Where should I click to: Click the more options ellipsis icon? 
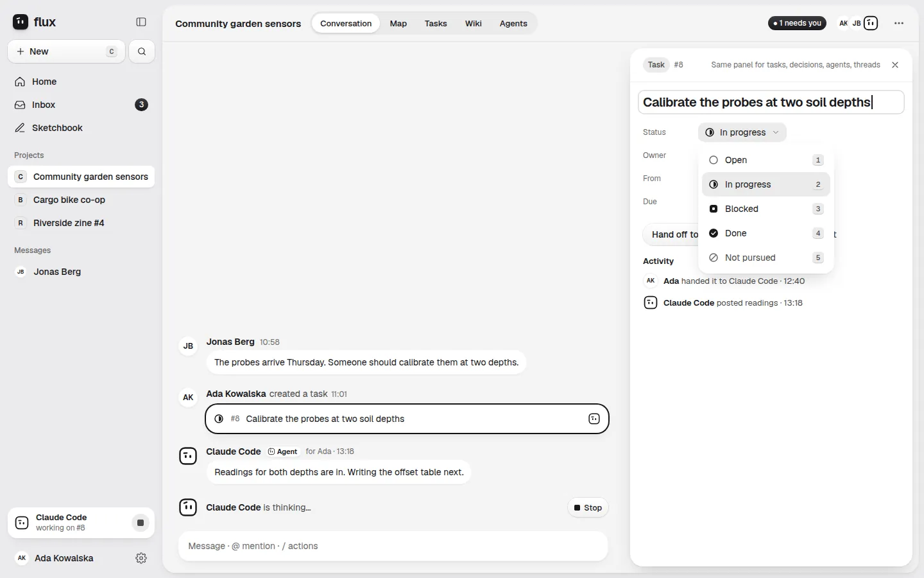point(899,23)
